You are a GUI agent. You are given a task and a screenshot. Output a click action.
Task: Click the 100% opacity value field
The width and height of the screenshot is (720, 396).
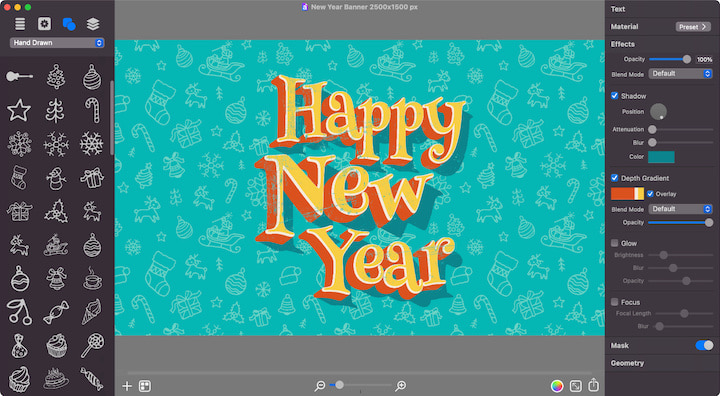pos(704,59)
